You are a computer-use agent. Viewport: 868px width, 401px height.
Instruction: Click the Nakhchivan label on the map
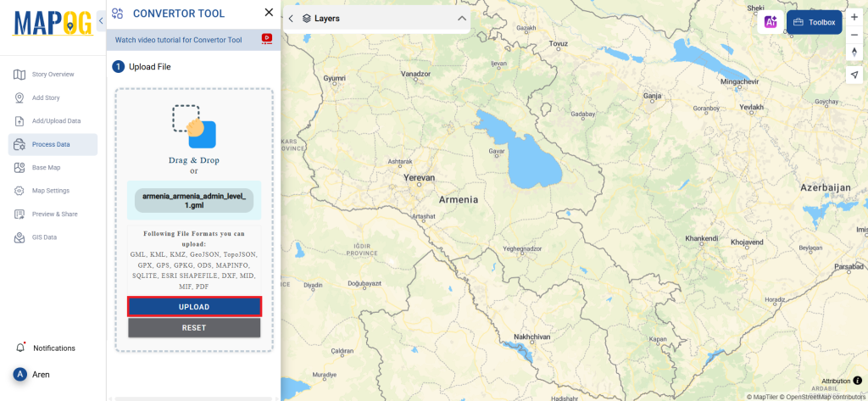click(x=531, y=337)
